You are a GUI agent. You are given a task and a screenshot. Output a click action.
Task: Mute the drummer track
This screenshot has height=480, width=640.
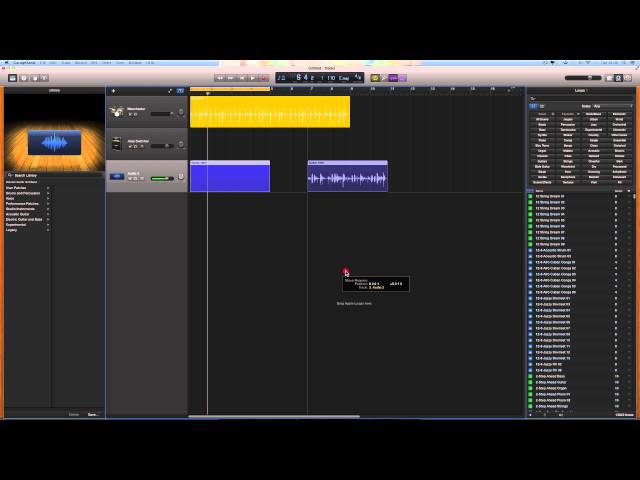(x=130, y=115)
